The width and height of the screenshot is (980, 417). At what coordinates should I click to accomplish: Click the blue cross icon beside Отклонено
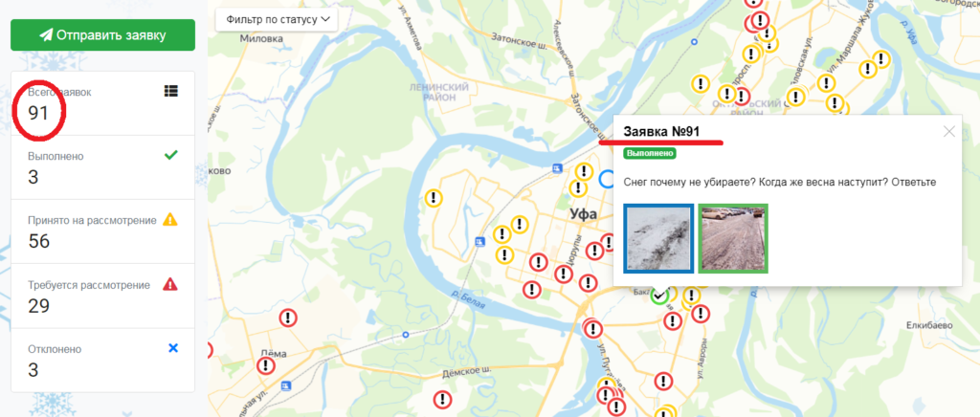[173, 348]
